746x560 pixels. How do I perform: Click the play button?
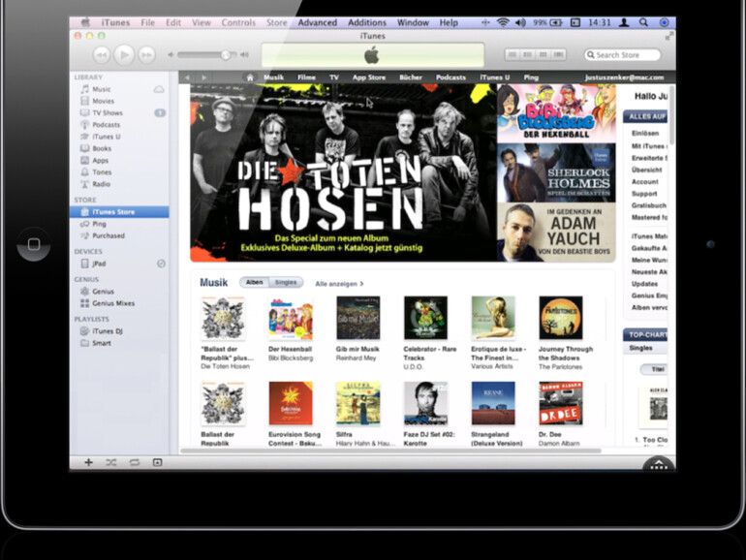pyautogui.click(x=124, y=55)
